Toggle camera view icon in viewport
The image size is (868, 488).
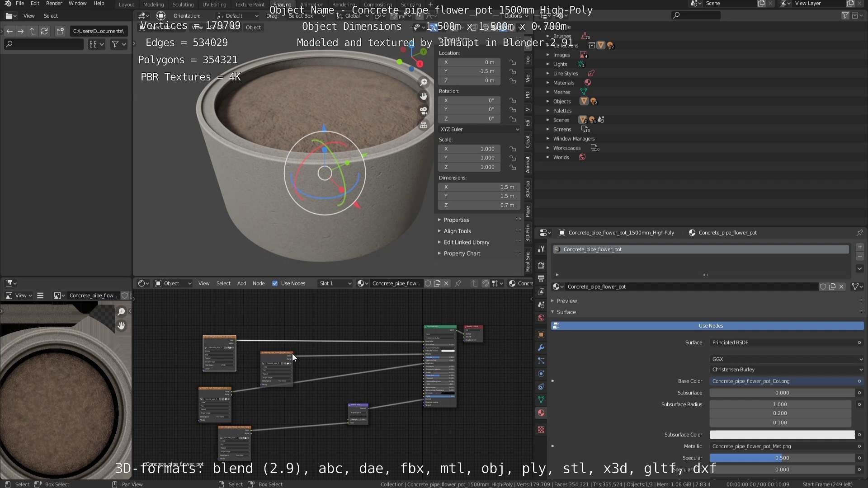click(x=424, y=110)
